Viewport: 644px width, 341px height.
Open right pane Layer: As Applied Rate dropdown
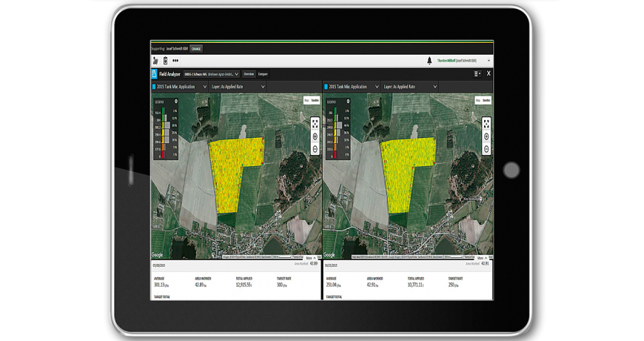(x=410, y=87)
